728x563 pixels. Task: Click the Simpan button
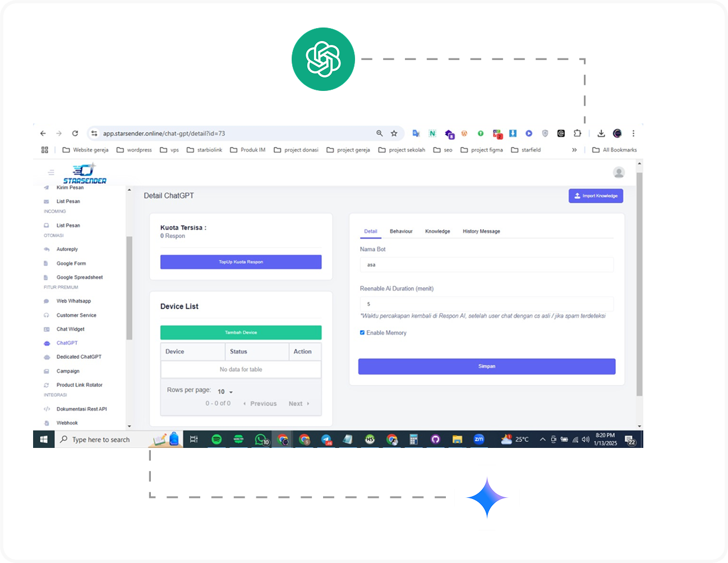(486, 367)
